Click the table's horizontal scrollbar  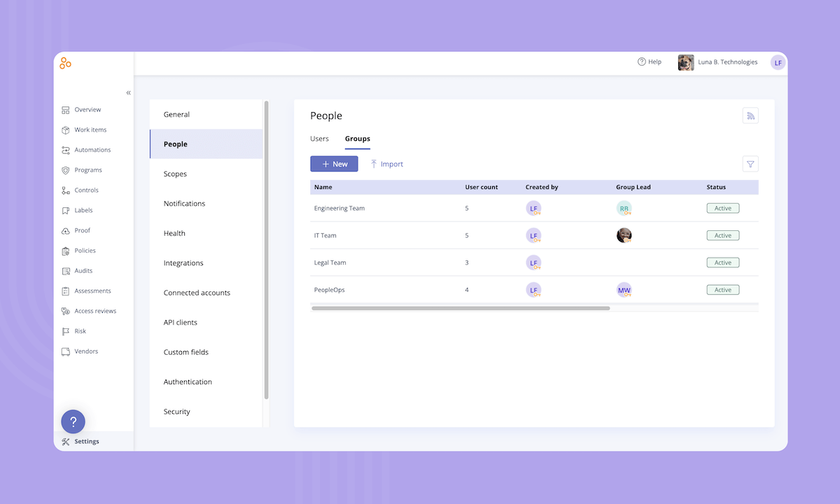click(x=461, y=308)
